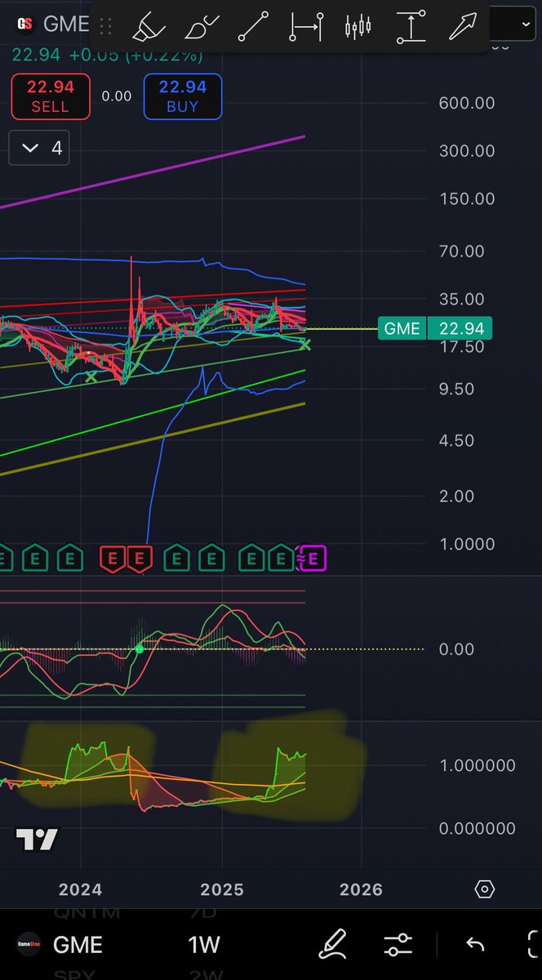
Task: Change the 1W chart interval
Action: (x=204, y=945)
